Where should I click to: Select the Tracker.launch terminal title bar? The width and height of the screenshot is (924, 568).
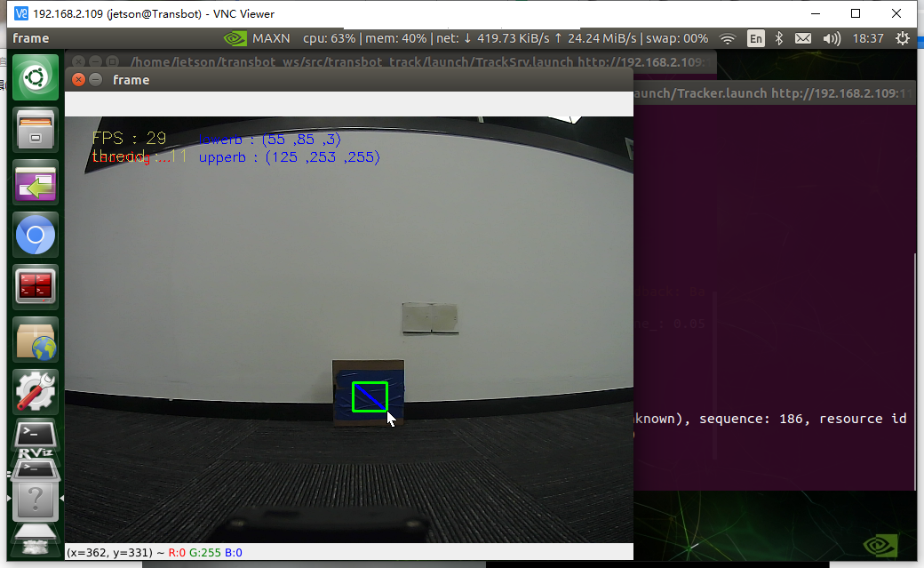tap(773, 93)
